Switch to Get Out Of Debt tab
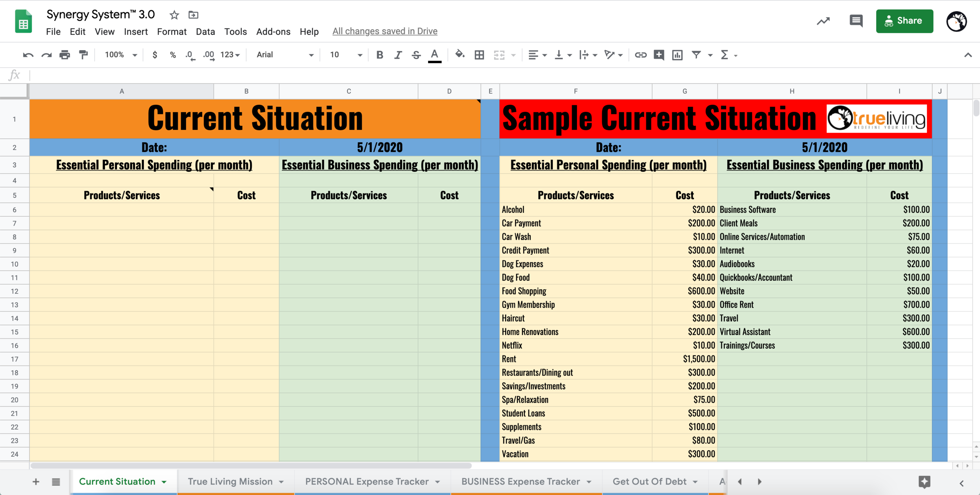This screenshot has height=495, width=980. click(x=649, y=482)
